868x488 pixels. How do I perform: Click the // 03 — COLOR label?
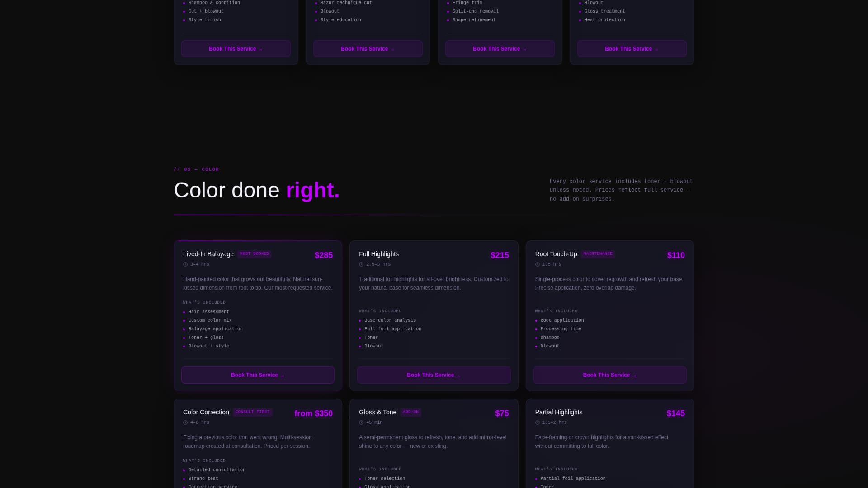point(196,169)
